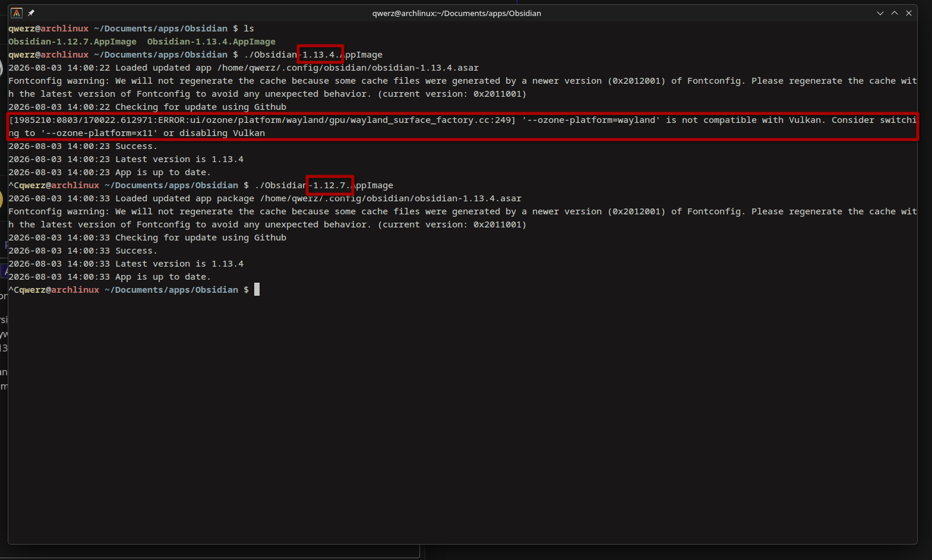
Task: Click the 'ls' command on the first prompt line
Action: tap(249, 29)
